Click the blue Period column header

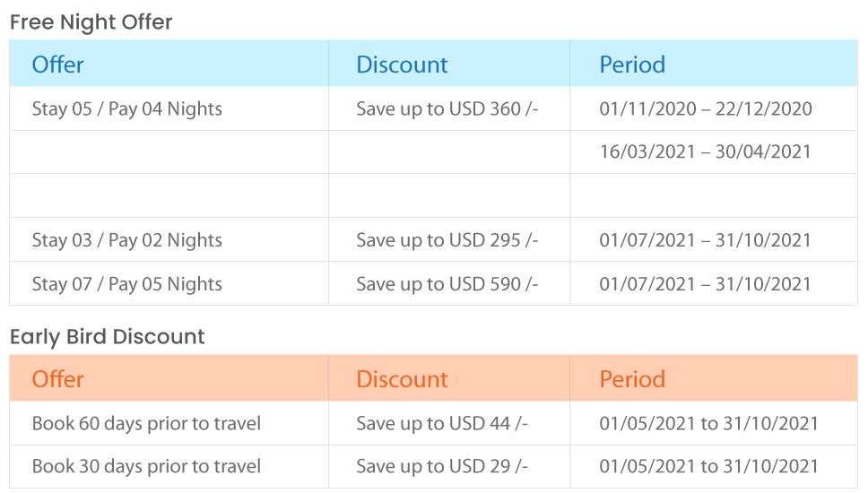coord(632,65)
